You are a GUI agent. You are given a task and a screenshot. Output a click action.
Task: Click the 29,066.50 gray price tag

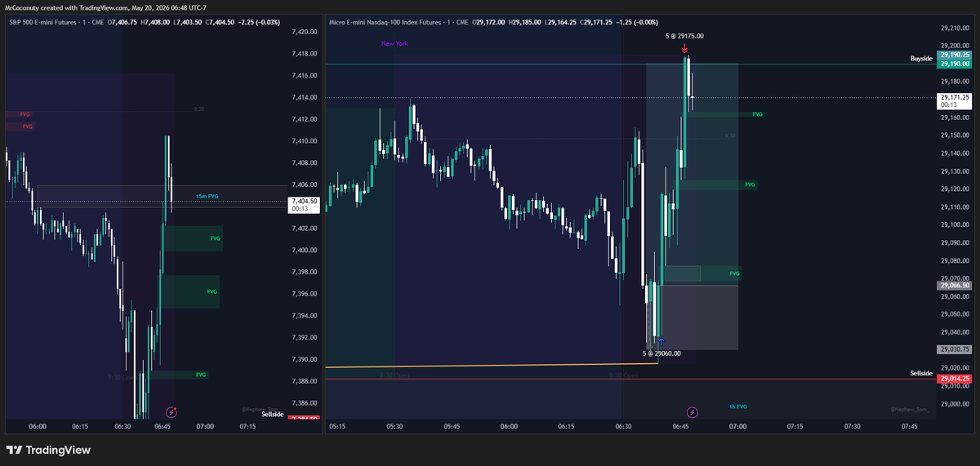point(955,286)
